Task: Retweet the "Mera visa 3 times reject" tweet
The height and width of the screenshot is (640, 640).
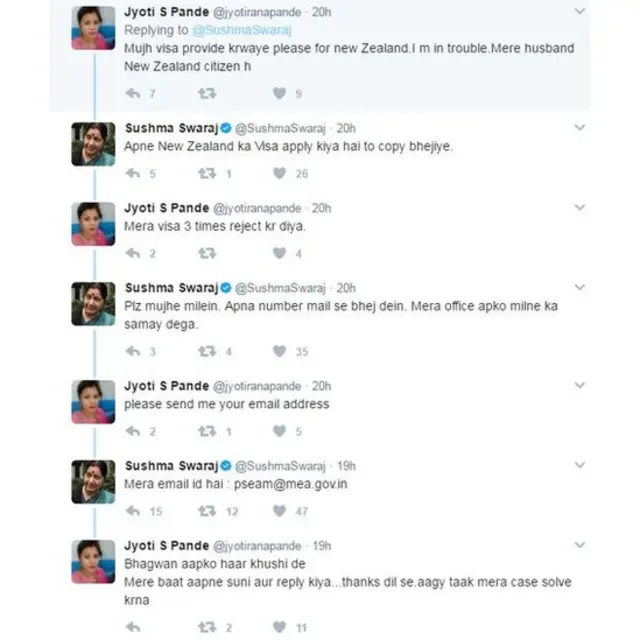Action: [x=206, y=253]
